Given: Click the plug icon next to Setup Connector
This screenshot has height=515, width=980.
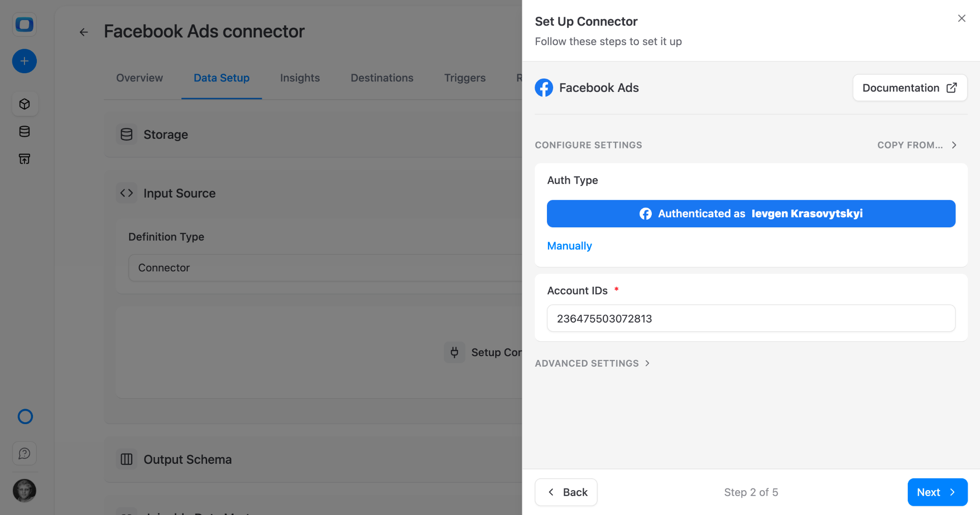Looking at the screenshot, I should point(455,352).
